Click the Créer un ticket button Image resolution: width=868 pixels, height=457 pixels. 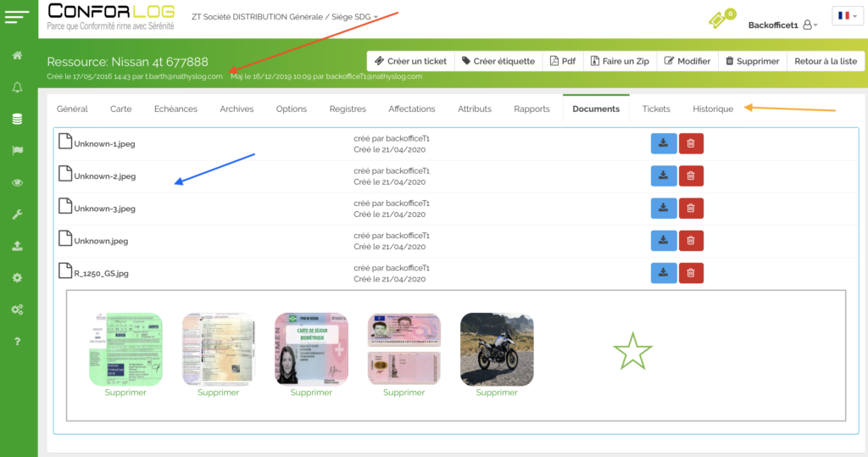click(x=410, y=61)
